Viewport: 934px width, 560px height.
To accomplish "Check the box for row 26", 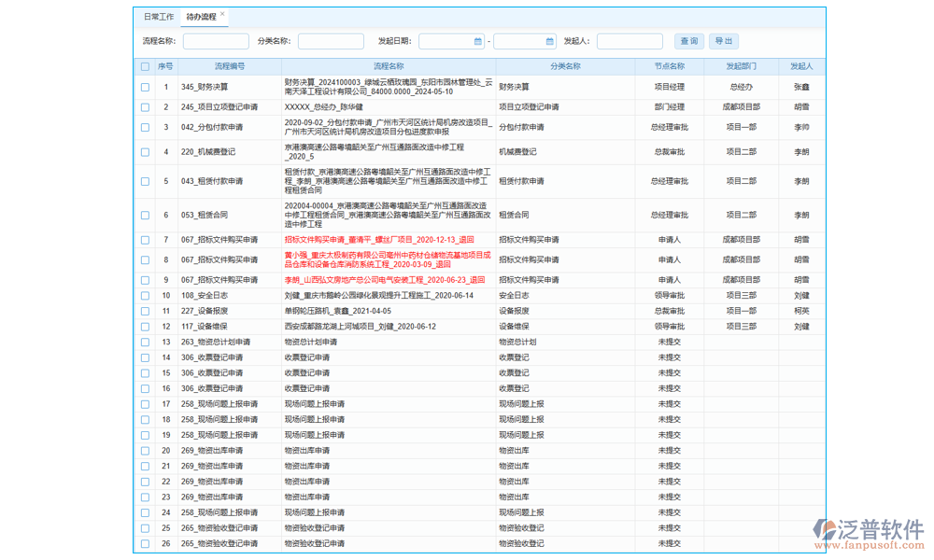I will point(145,543).
